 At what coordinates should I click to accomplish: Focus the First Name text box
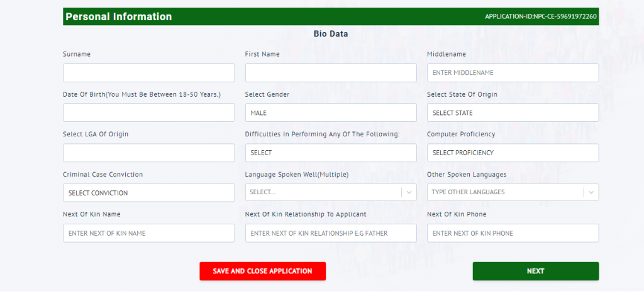(x=331, y=73)
